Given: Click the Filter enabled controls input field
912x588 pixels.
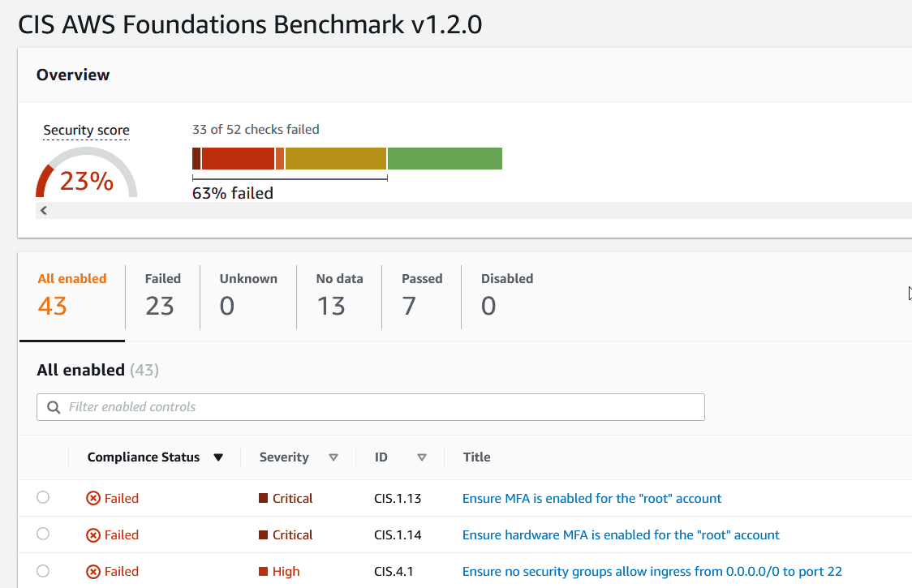Looking at the screenshot, I should (371, 407).
